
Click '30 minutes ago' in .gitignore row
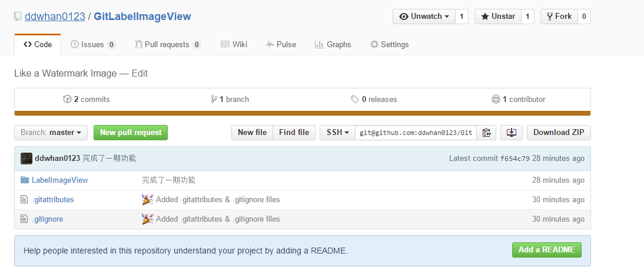click(x=558, y=219)
